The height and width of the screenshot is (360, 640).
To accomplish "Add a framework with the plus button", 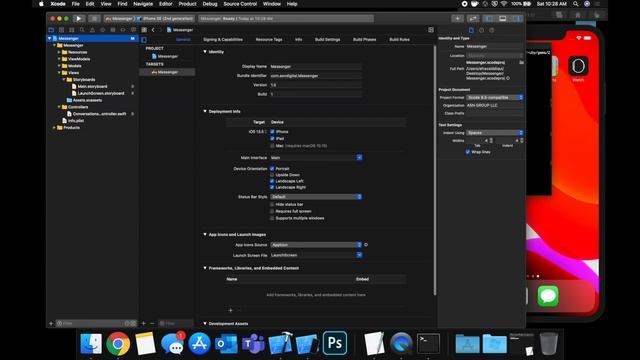I will click(231, 310).
